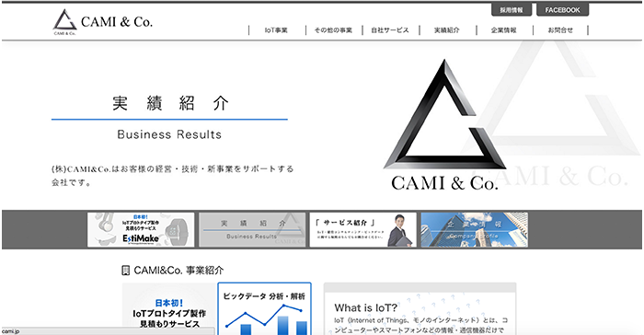
Task: Click お問合せ in the navigation bar
Action: point(560,30)
